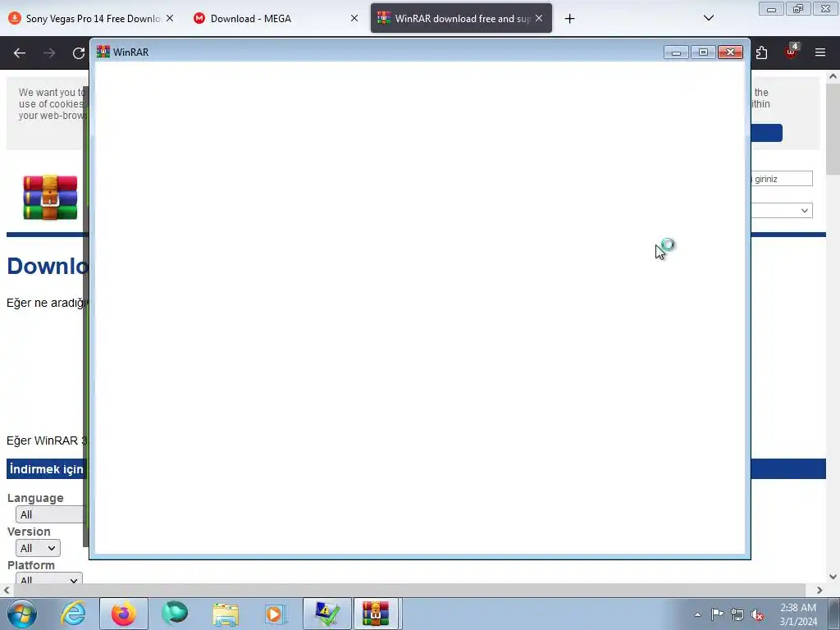Close the Sony Vegas Pro 14 tab
Image resolution: width=840 pixels, height=630 pixels.
(x=170, y=18)
